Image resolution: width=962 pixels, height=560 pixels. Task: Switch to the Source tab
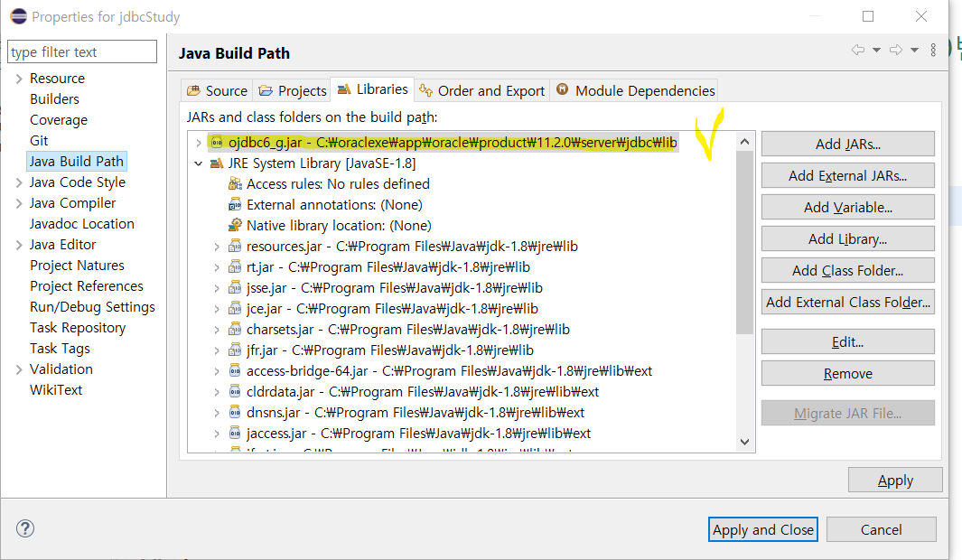tap(217, 91)
